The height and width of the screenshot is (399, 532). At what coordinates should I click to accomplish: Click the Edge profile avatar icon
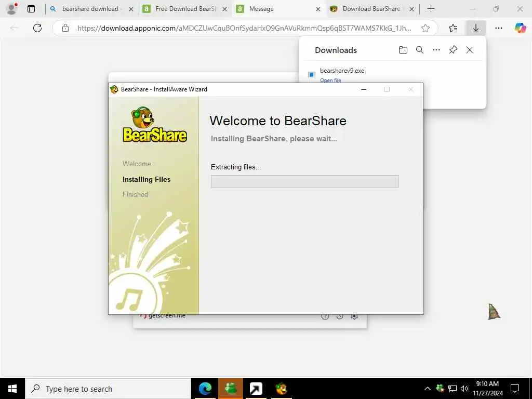[x=12, y=9]
